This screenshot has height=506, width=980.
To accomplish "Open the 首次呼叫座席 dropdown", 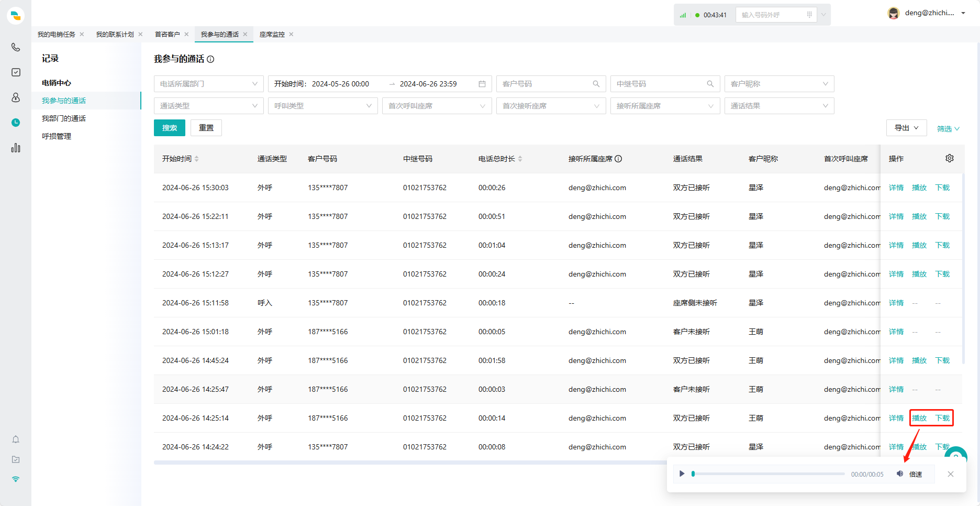I will (x=437, y=106).
